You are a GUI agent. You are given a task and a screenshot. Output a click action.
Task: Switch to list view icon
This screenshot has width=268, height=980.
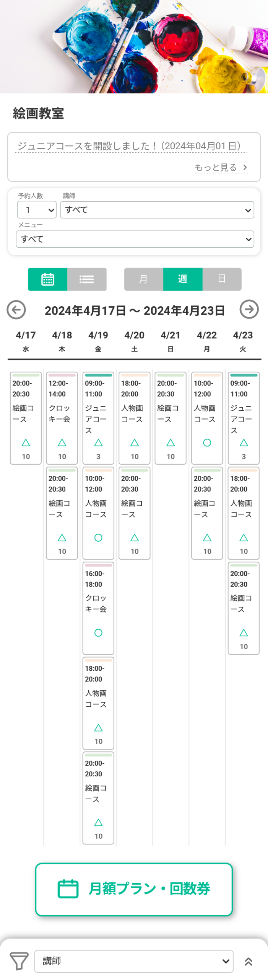coord(87,279)
